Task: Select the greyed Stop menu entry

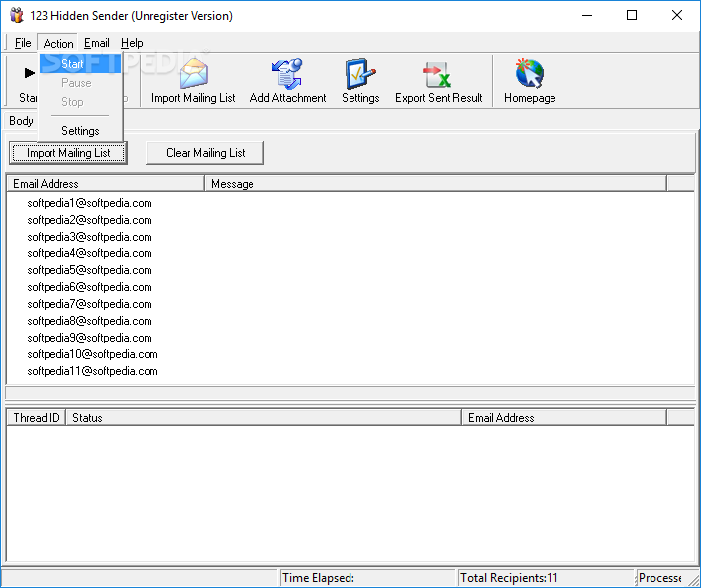Action: click(x=80, y=102)
